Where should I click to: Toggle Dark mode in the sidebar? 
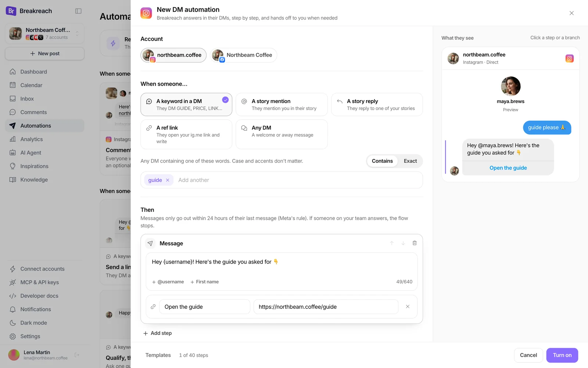[45, 323]
